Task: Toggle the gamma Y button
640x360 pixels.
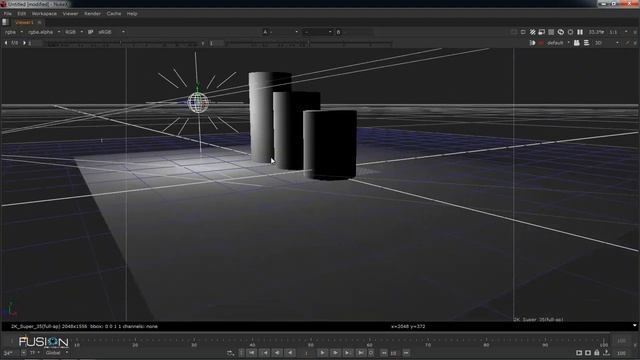Action: (203, 43)
